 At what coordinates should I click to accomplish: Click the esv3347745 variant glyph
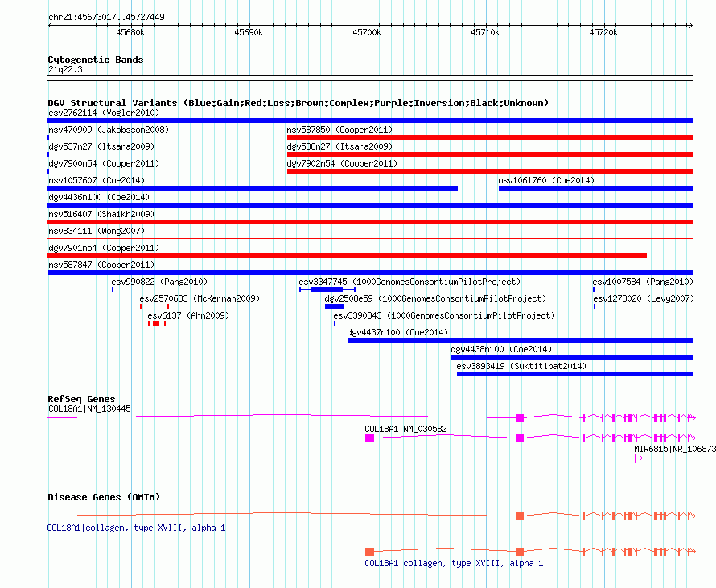pos(327,290)
